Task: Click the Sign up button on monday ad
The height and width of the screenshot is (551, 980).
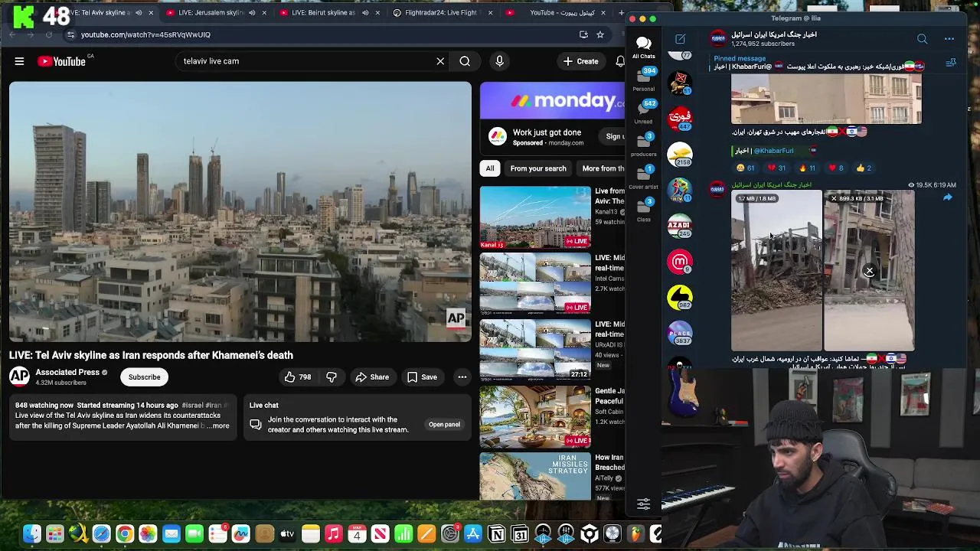Action: pos(615,137)
